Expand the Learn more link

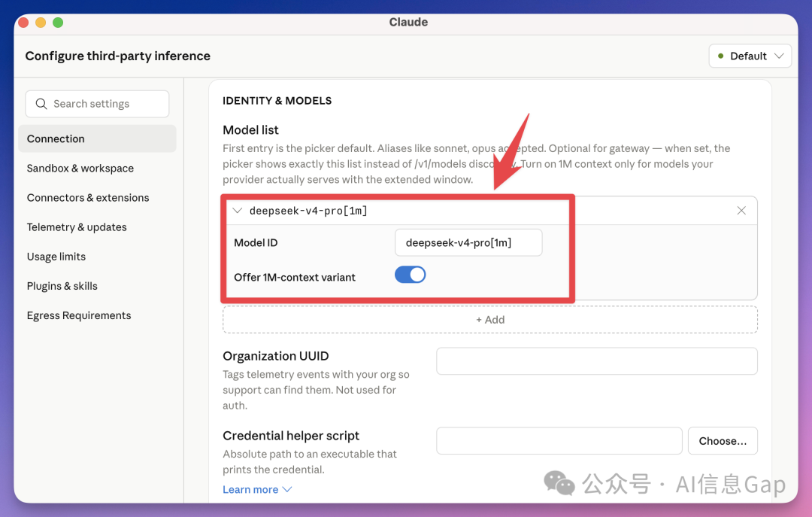click(x=257, y=489)
